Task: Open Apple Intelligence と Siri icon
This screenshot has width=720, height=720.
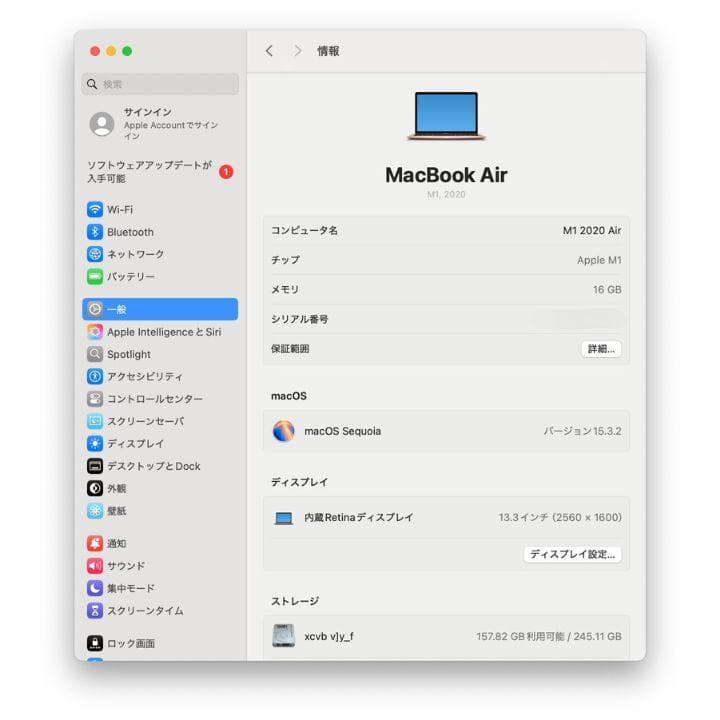Action: tap(95, 332)
